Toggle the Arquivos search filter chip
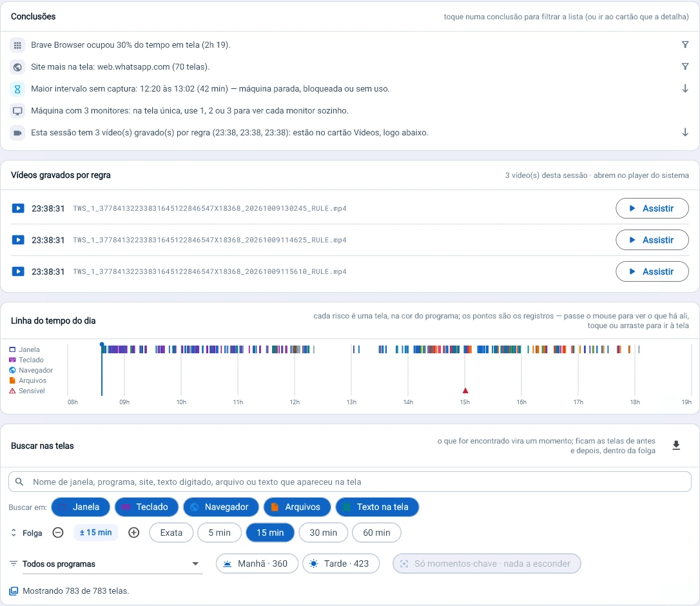 297,507
